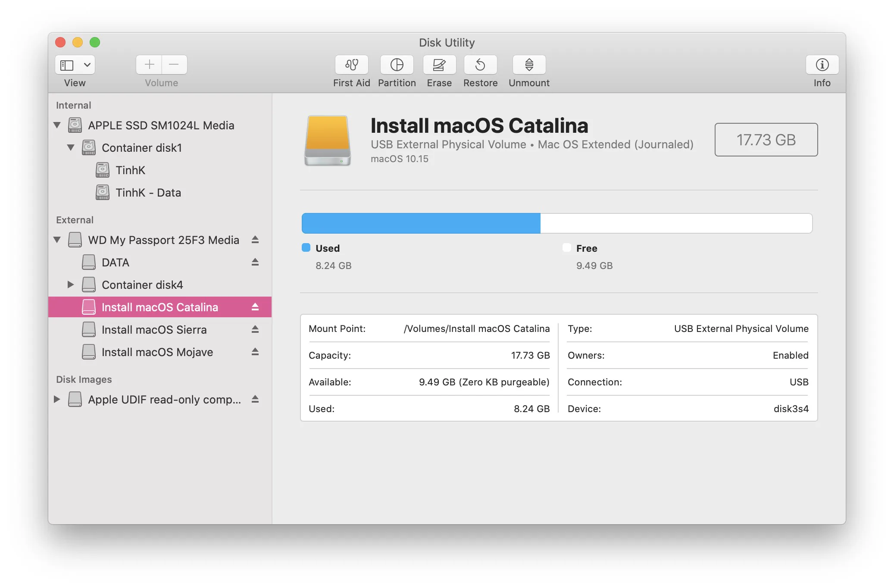Image resolution: width=894 pixels, height=588 pixels.
Task: Collapse APPLE SSD SM1024L Media tree
Action: click(57, 125)
